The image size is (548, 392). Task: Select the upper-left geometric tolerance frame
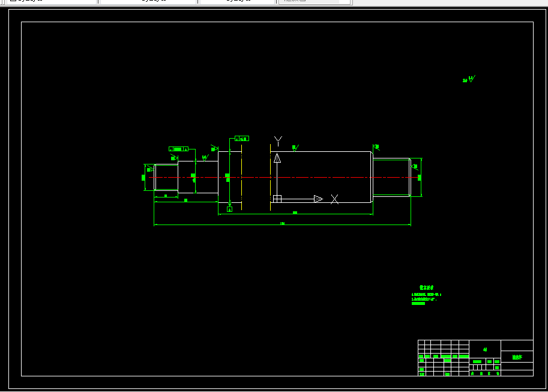pos(179,149)
